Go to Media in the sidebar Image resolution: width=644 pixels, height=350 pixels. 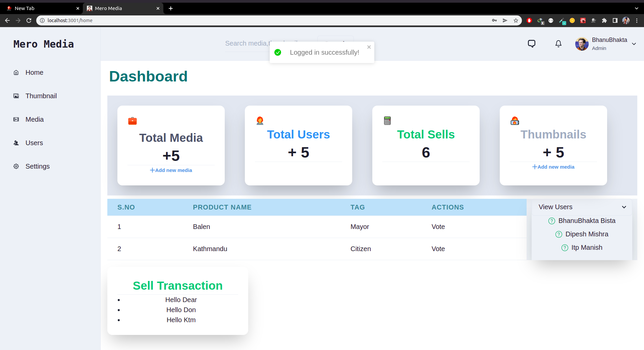35,119
